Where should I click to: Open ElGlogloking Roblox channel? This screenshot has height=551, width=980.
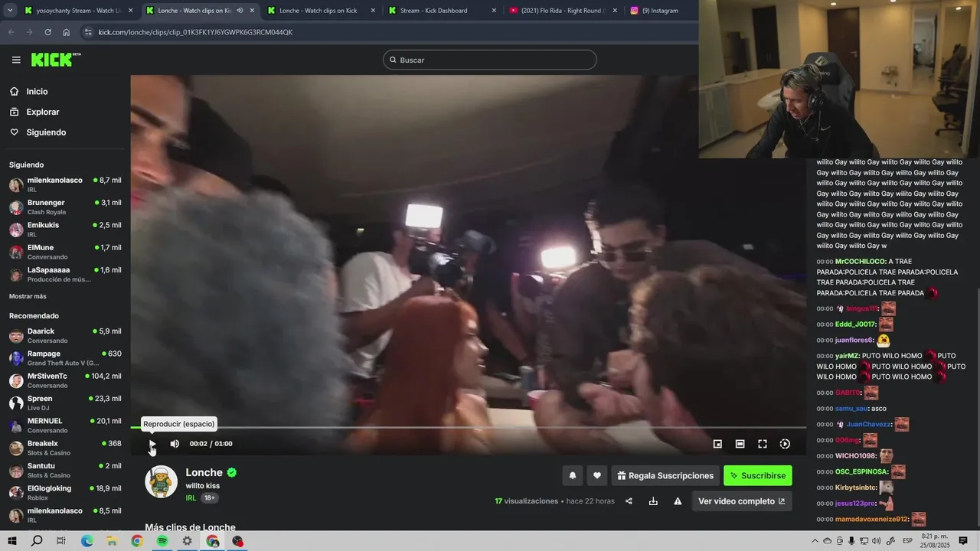[x=65, y=492]
